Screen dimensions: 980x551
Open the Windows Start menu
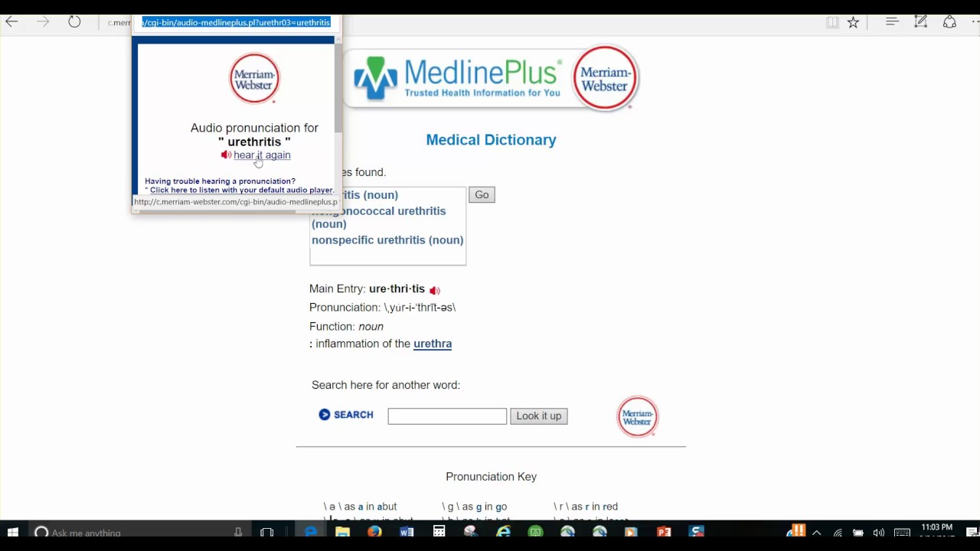click(x=13, y=533)
